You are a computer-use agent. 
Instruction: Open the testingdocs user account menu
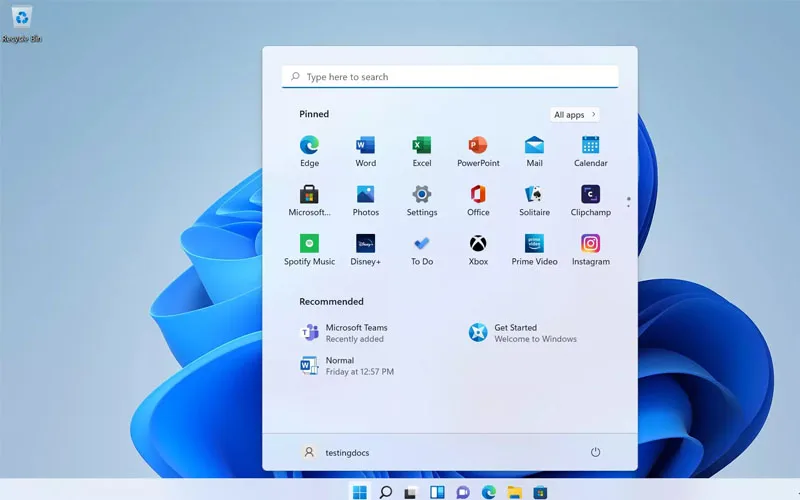pyautogui.click(x=336, y=452)
